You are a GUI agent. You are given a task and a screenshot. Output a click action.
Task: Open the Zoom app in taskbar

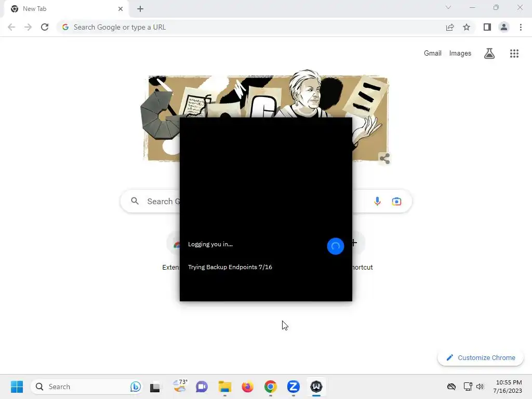point(293,387)
